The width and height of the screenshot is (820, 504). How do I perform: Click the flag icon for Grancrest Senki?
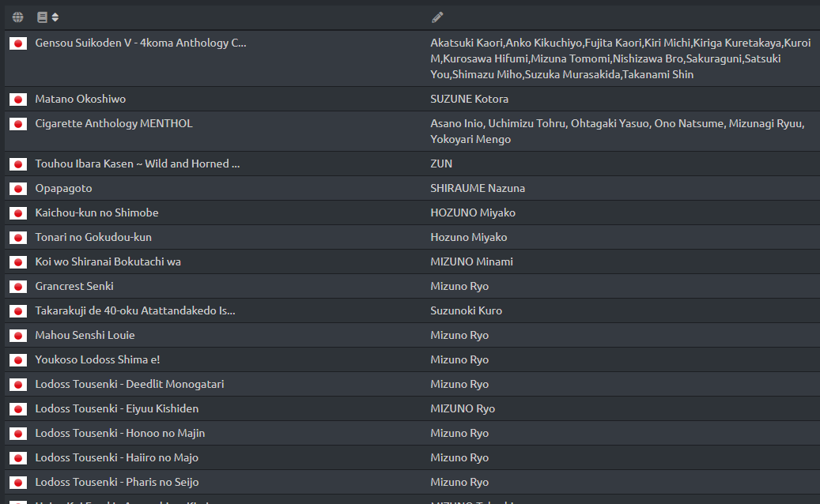coord(18,287)
